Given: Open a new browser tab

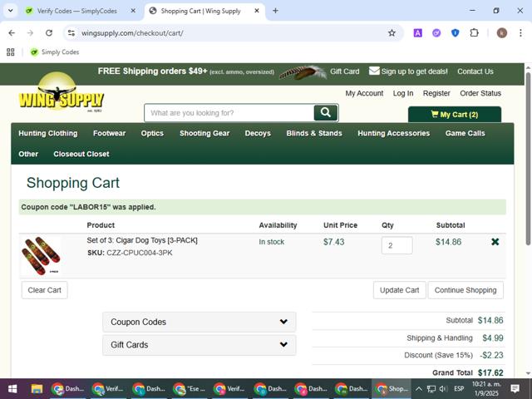Looking at the screenshot, I should click(275, 11).
